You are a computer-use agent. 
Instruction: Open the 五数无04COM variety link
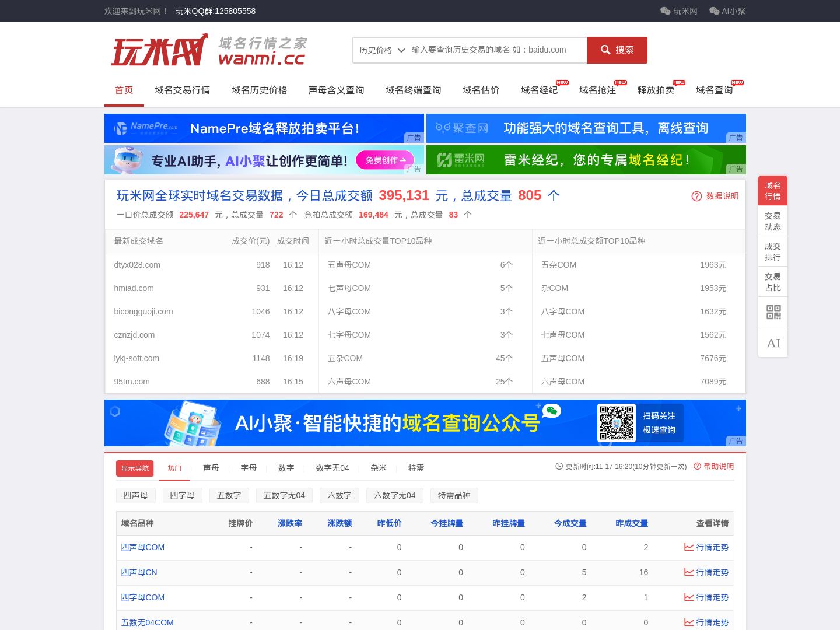point(147,622)
